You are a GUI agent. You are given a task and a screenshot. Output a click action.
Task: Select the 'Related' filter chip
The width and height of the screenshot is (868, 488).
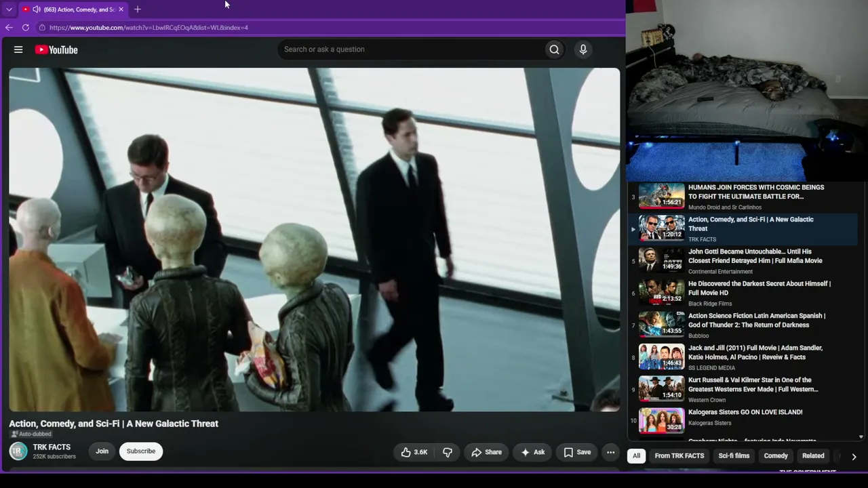coord(813,456)
